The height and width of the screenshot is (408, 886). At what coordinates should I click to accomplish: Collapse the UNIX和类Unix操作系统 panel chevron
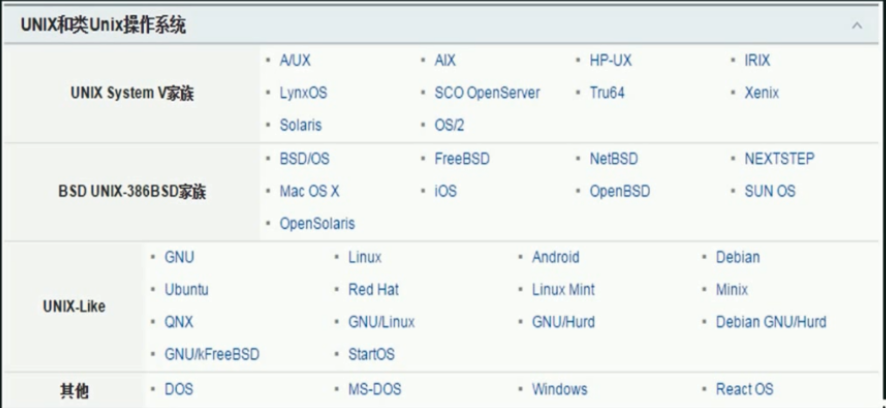click(x=857, y=25)
